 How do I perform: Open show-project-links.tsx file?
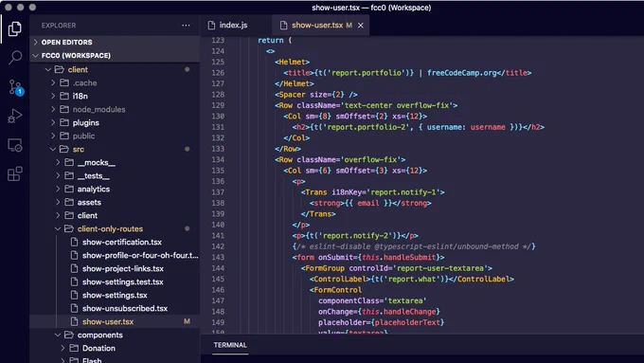pyautogui.click(x=115, y=268)
